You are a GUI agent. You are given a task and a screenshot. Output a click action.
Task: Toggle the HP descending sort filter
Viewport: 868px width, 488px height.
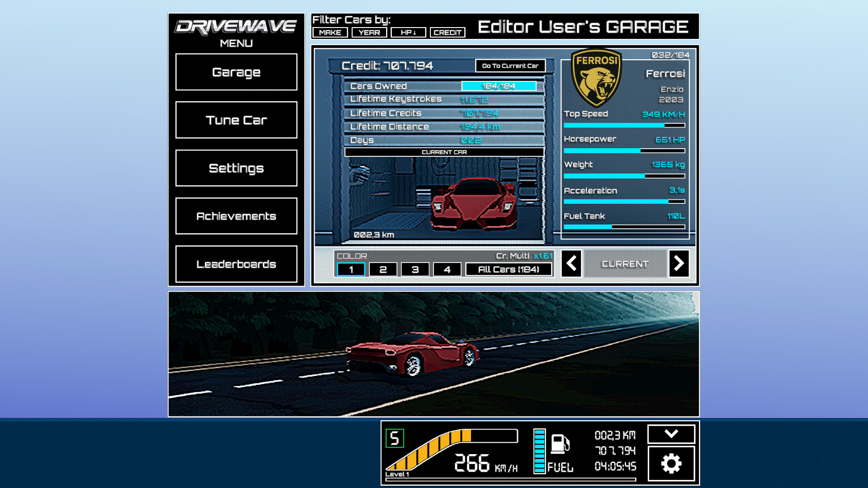click(408, 32)
